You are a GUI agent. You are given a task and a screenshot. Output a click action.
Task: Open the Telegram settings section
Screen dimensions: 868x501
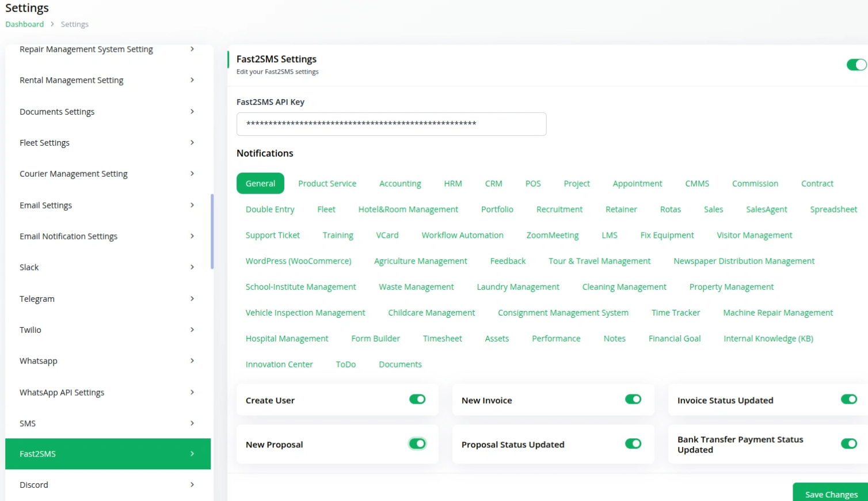tap(108, 298)
